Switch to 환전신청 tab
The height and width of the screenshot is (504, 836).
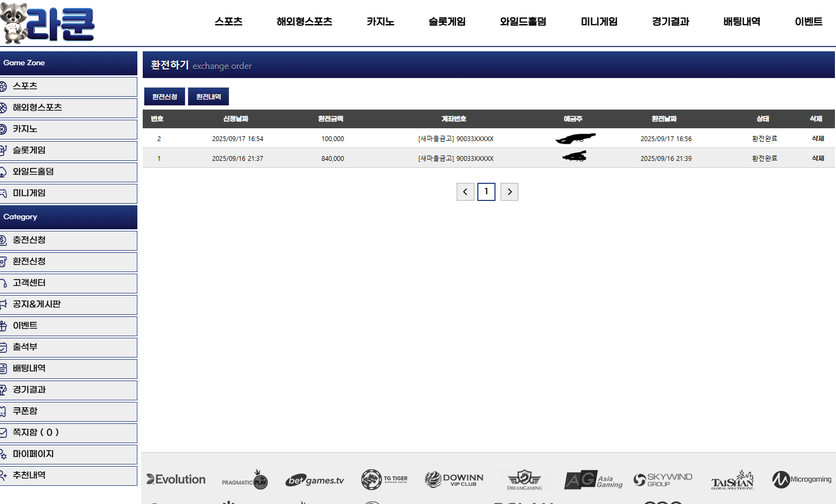pos(165,97)
